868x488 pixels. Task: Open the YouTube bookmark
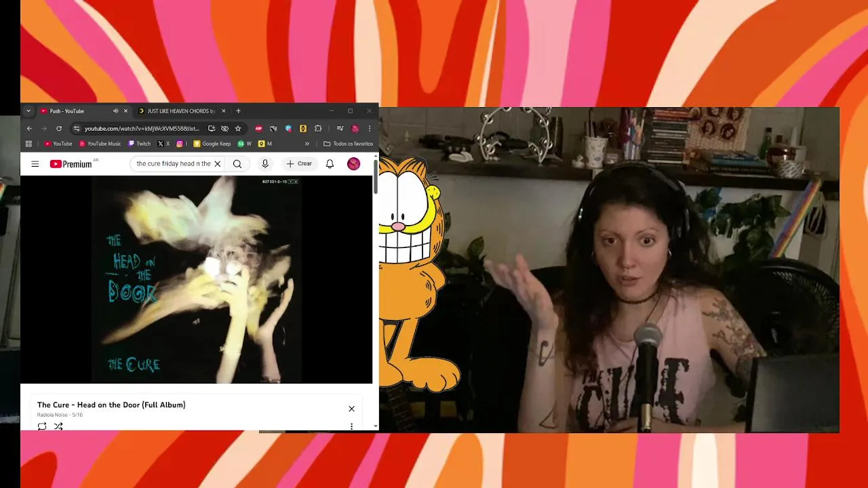[58, 144]
